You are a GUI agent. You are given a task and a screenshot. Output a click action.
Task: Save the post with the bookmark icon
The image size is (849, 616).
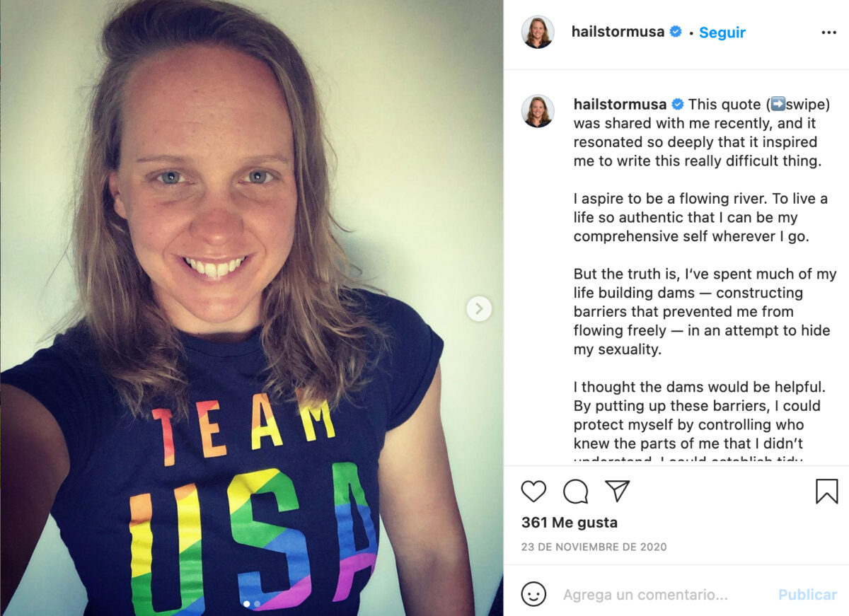[826, 492]
